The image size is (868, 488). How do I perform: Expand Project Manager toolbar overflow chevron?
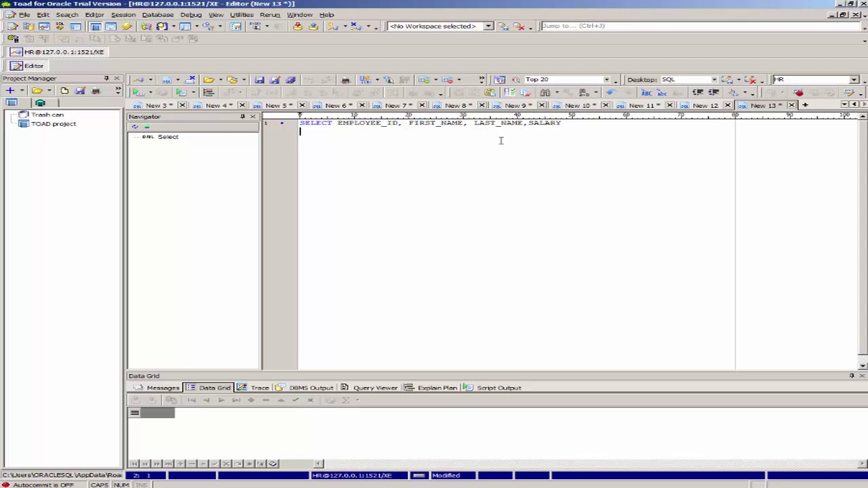(118, 91)
